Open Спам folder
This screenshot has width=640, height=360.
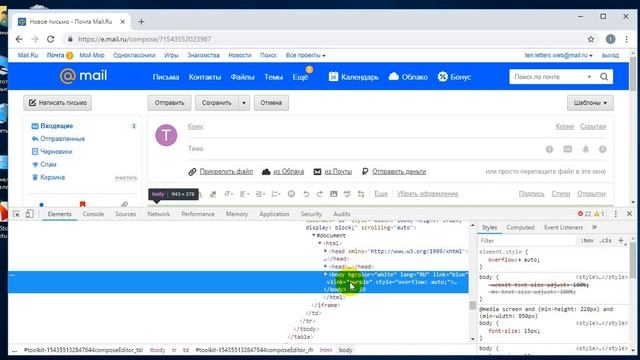[x=48, y=164]
